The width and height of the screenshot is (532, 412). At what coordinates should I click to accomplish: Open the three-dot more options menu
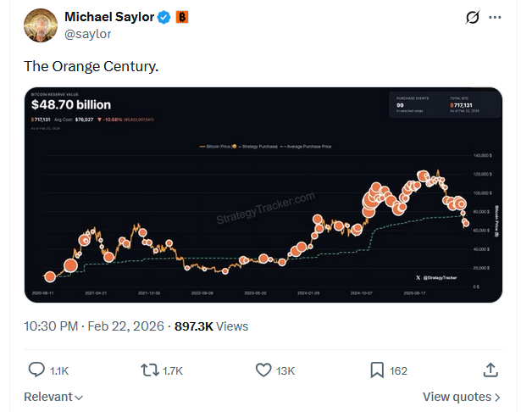click(496, 18)
